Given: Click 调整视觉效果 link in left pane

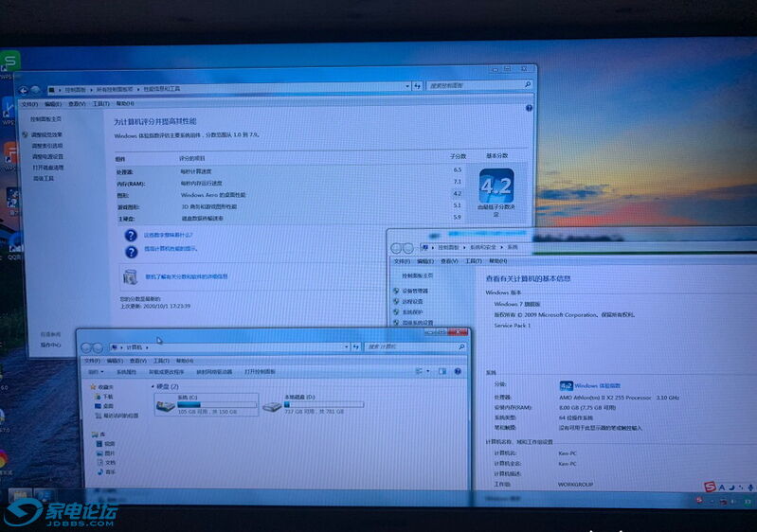Looking at the screenshot, I should point(46,134).
